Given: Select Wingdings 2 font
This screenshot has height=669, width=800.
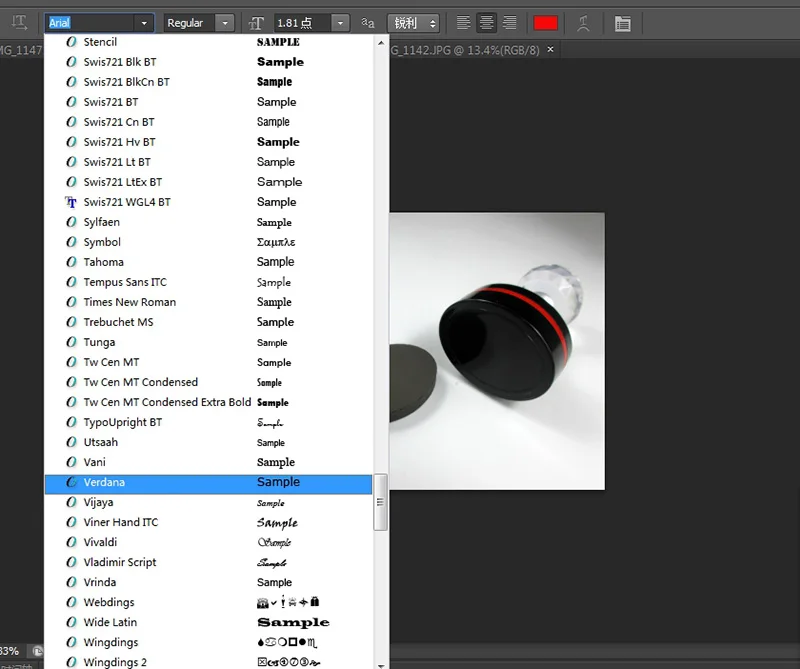Looking at the screenshot, I should [x=208, y=662].
